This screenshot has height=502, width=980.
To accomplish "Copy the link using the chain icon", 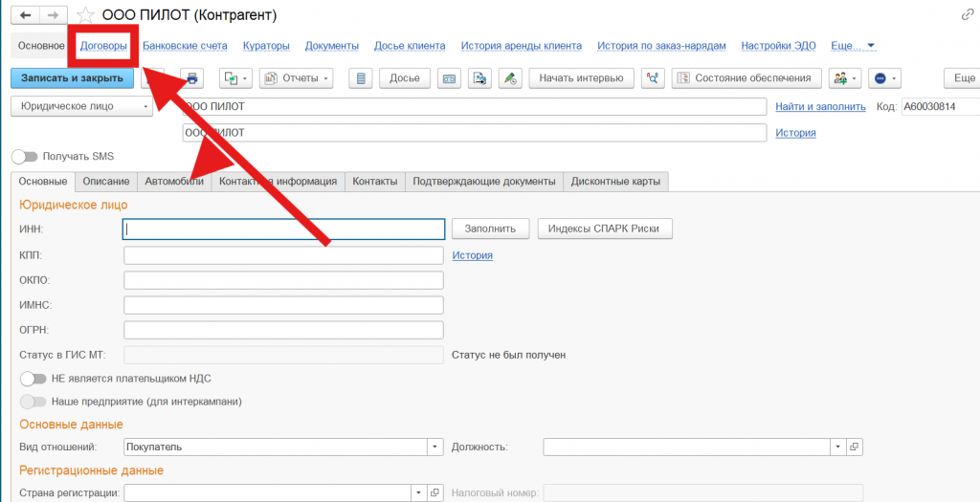I will (x=967, y=15).
